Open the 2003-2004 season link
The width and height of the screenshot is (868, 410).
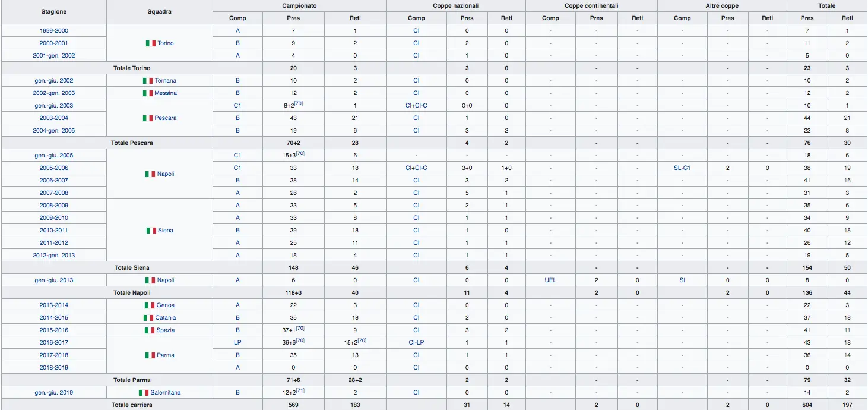(54, 118)
